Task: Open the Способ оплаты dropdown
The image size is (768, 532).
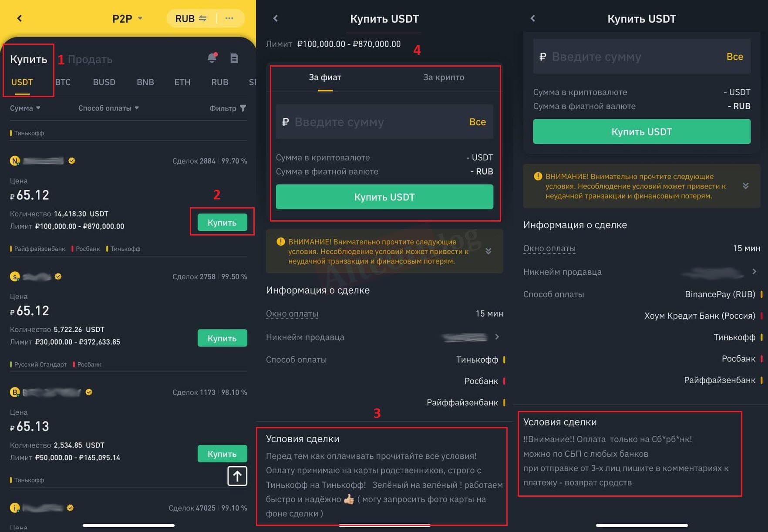Action: (108, 108)
